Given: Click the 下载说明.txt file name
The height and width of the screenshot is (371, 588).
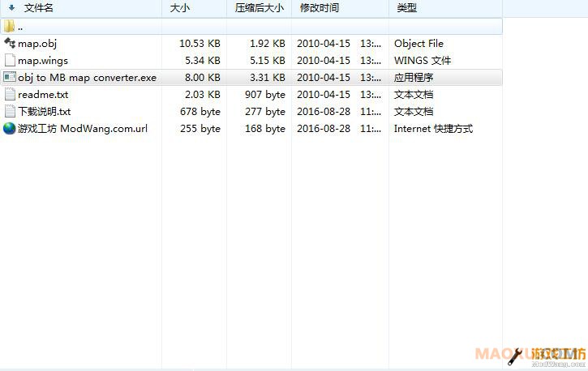Looking at the screenshot, I should [45, 112].
